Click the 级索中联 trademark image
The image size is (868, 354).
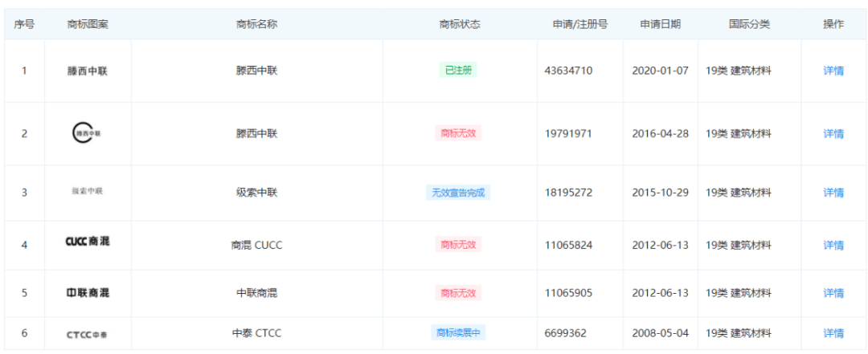87,191
